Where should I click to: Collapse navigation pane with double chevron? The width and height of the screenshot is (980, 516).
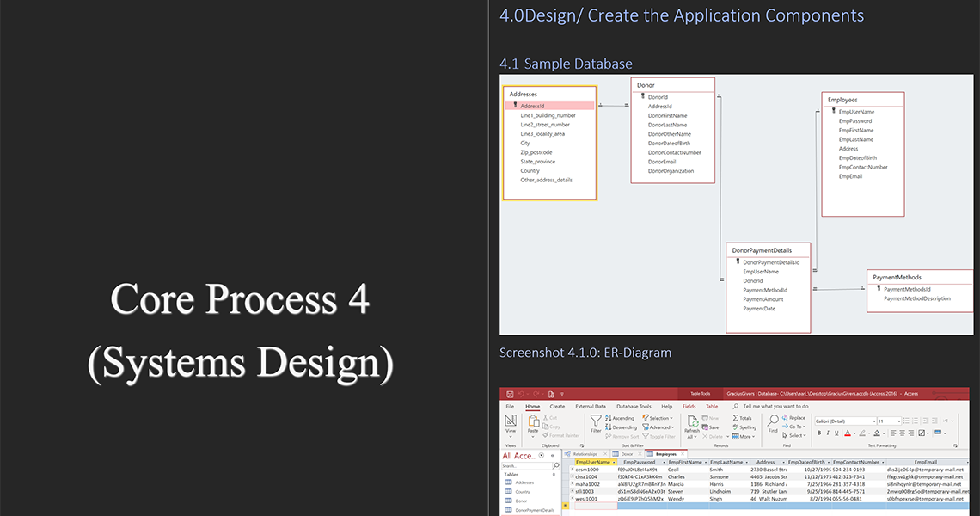point(553,456)
